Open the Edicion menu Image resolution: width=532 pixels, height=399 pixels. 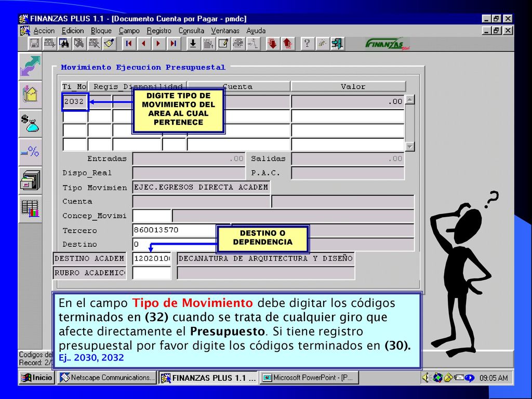73,31
